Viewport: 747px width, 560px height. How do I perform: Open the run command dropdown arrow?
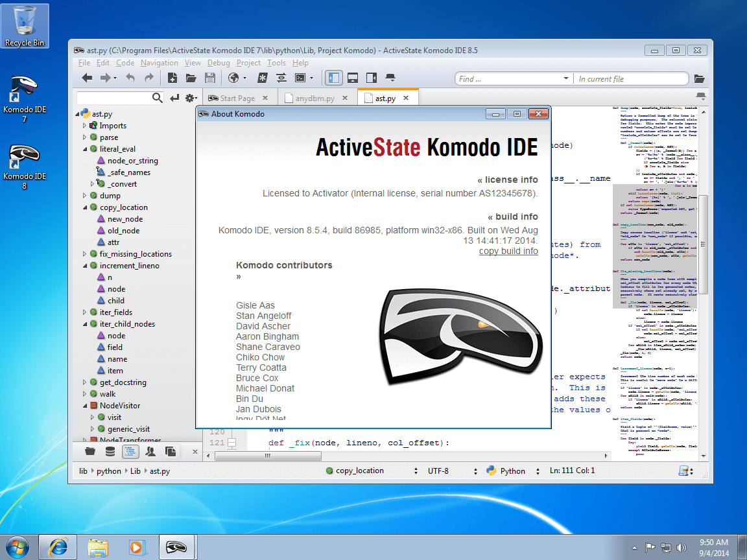[311, 78]
